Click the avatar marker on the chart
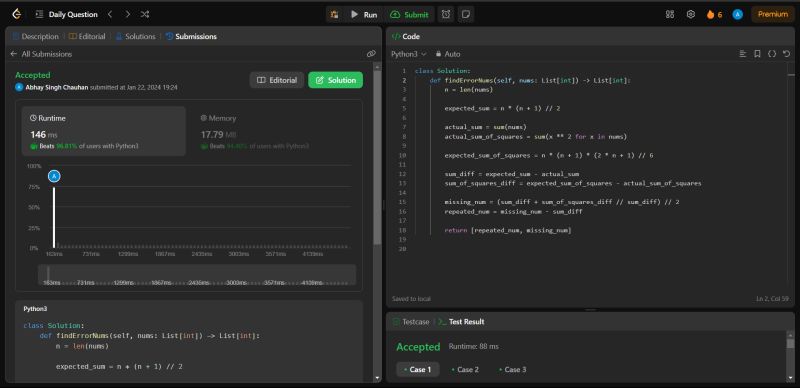Image resolution: width=800 pixels, height=388 pixels. click(54, 176)
